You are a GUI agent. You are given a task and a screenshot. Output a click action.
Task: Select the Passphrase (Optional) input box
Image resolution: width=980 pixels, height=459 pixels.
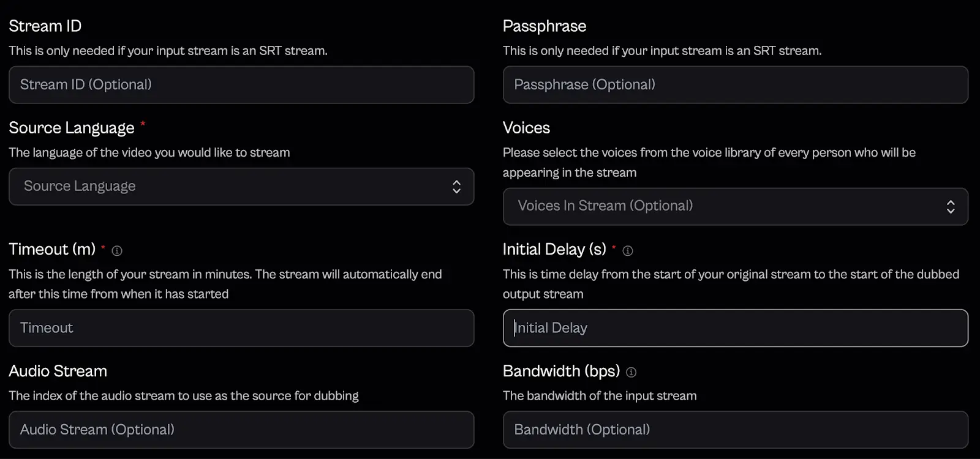point(735,85)
